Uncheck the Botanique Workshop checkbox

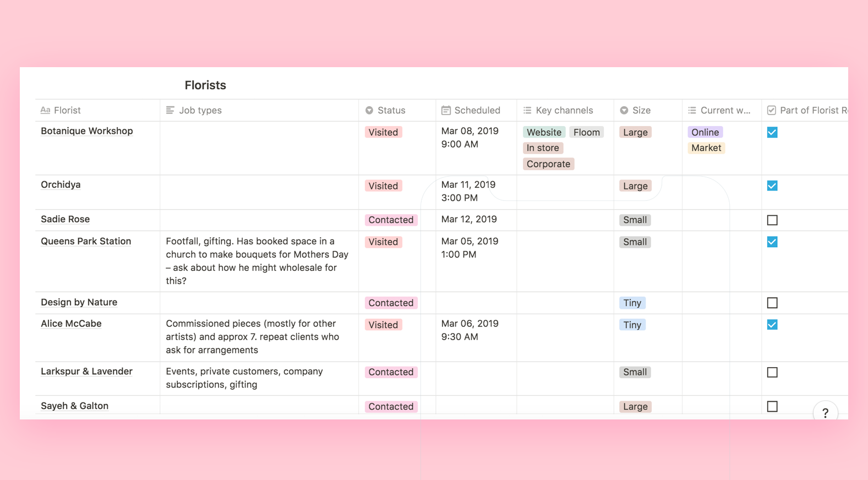pos(772,132)
